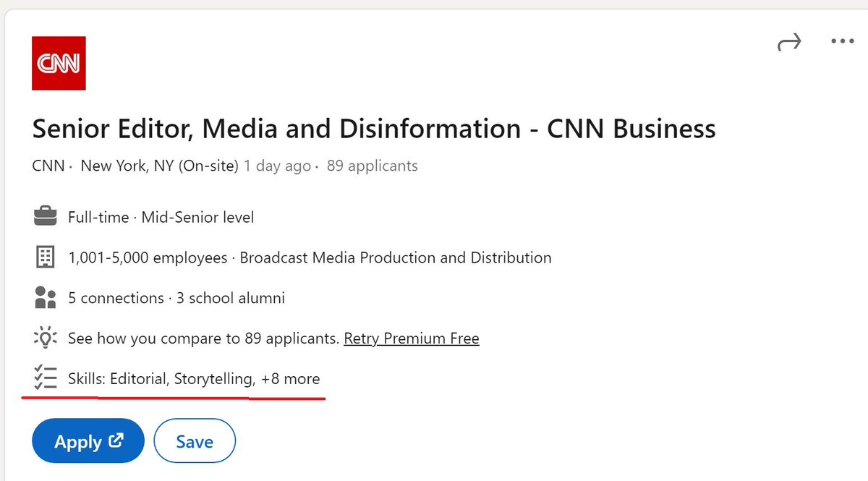Click '1 day ago' posting time
868x481 pixels.
tap(277, 166)
